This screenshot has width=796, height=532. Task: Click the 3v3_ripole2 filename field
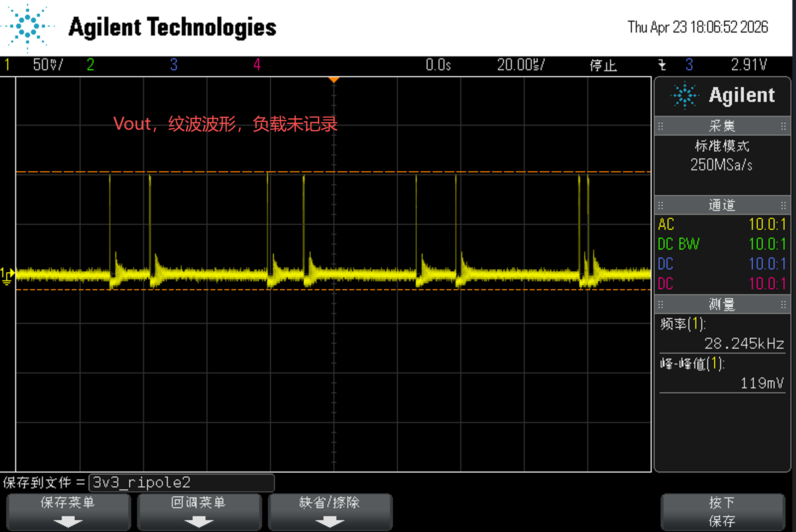[x=182, y=483]
